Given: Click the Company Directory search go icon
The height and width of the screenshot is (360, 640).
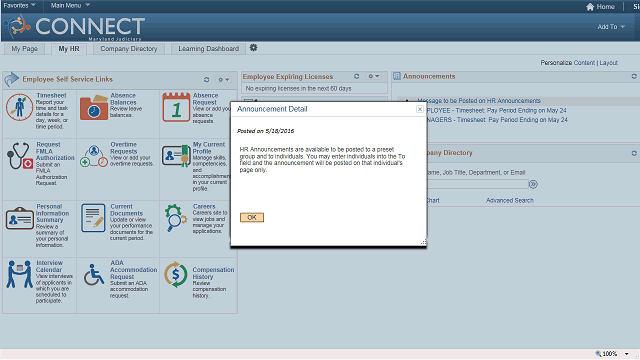Looking at the screenshot, I should point(533,184).
